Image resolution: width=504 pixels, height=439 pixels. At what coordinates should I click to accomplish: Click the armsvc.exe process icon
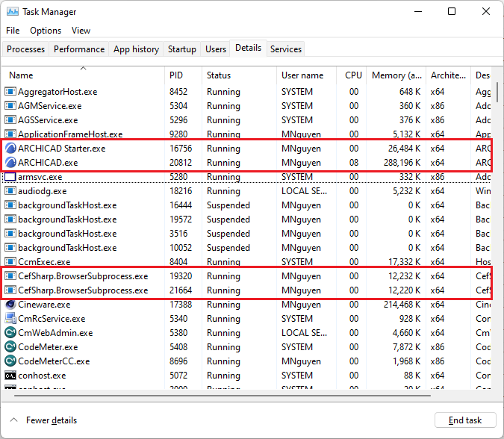10,177
